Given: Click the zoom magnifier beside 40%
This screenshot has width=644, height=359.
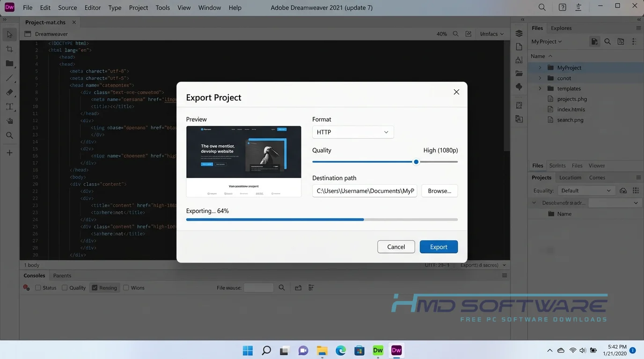Looking at the screenshot, I should [x=455, y=34].
